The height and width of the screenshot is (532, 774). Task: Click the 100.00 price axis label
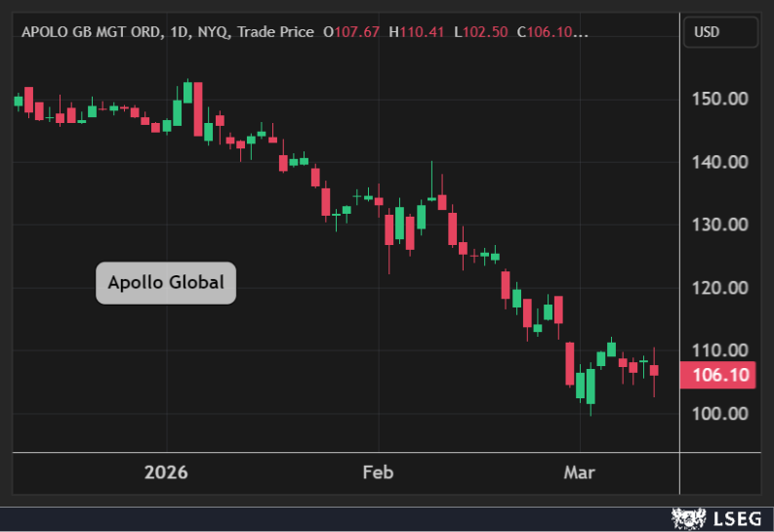coord(719,414)
